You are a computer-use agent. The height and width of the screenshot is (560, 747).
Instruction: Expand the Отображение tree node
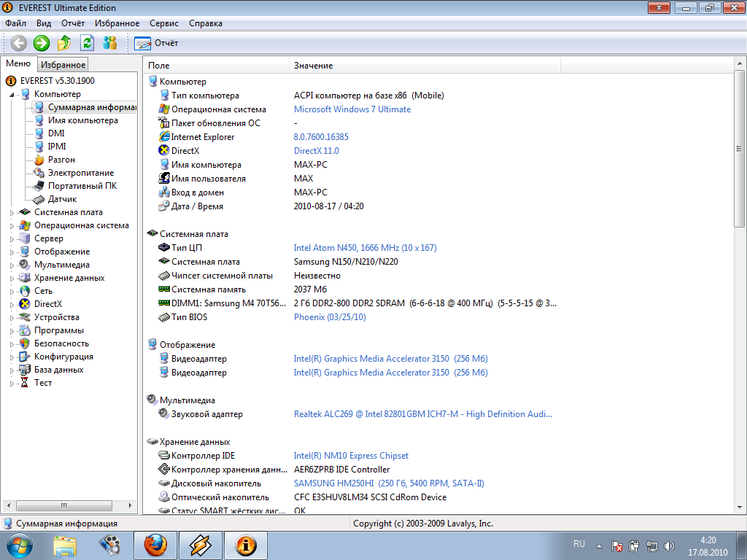tap(12, 252)
